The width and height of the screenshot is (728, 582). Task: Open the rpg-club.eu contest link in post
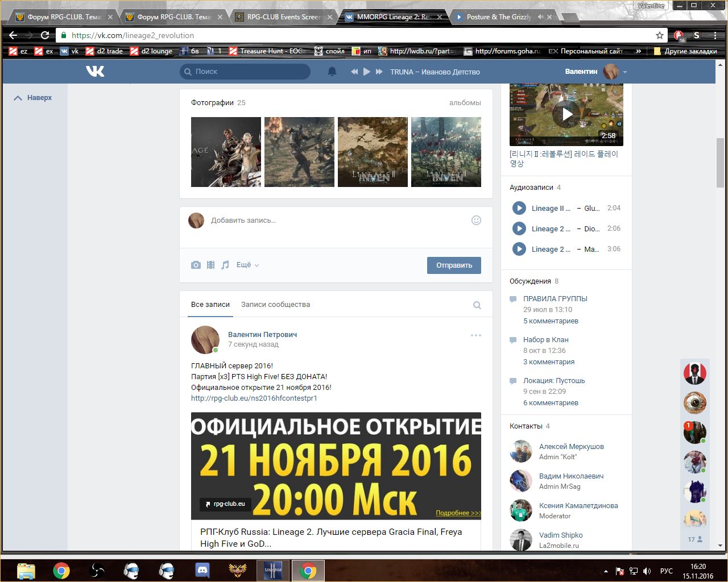(x=254, y=398)
